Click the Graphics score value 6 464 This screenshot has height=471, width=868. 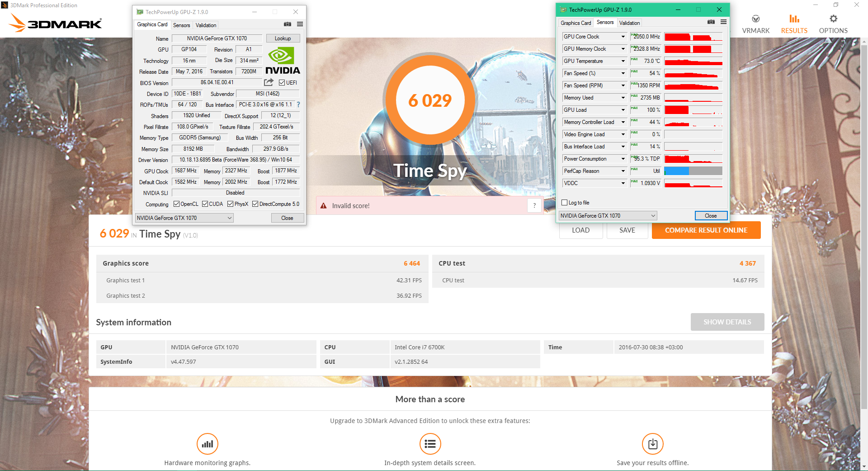(x=412, y=263)
